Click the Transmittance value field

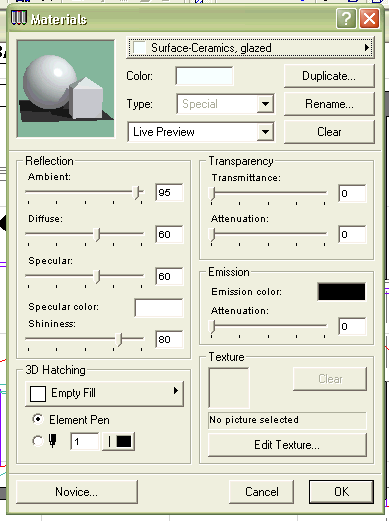[x=352, y=193]
